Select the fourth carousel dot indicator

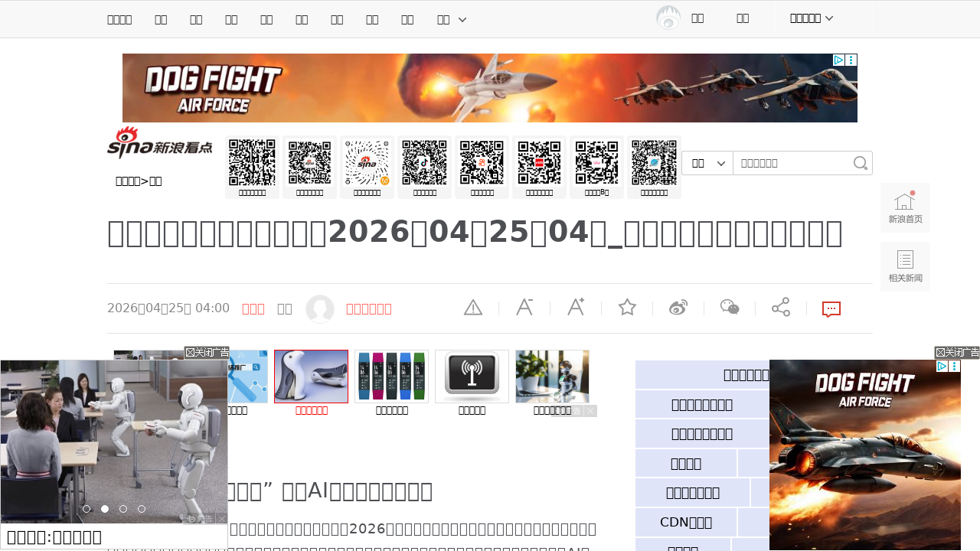pos(142,509)
